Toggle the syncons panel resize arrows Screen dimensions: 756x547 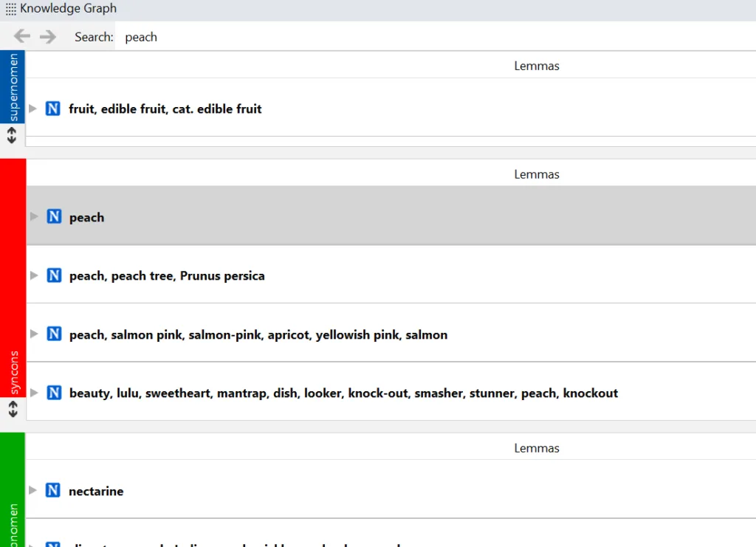pos(13,407)
